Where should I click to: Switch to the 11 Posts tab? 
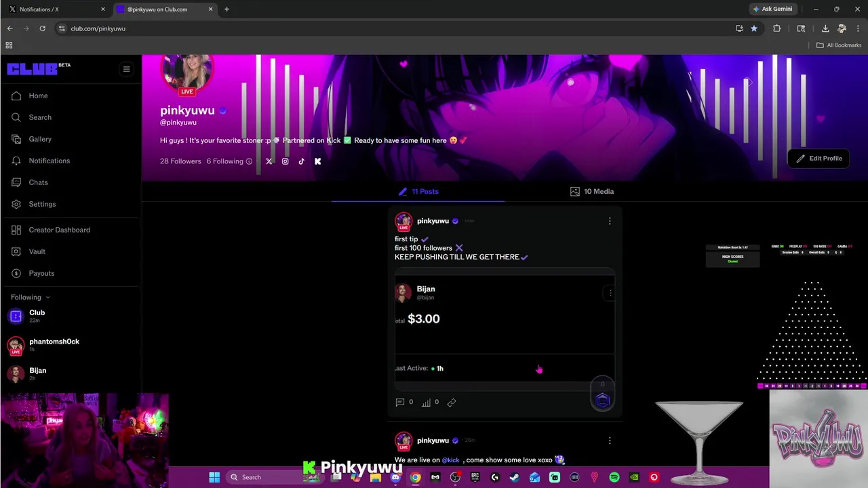pos(418,191)
